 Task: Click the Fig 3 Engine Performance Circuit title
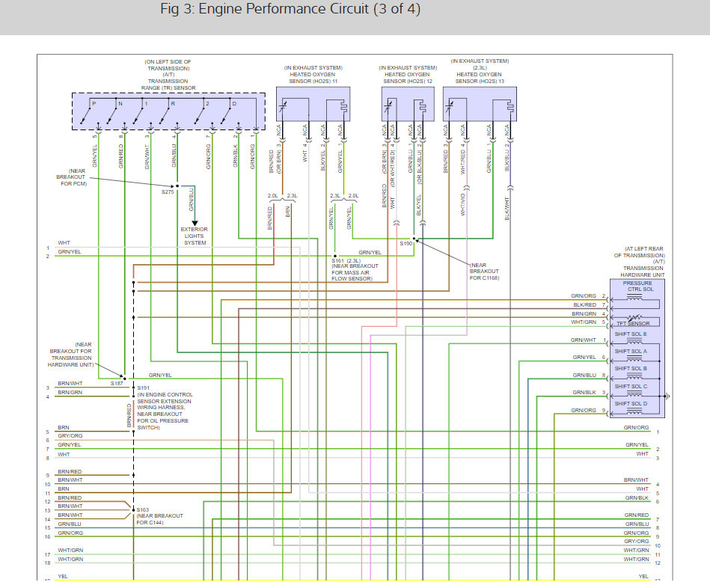click(290, 9)
